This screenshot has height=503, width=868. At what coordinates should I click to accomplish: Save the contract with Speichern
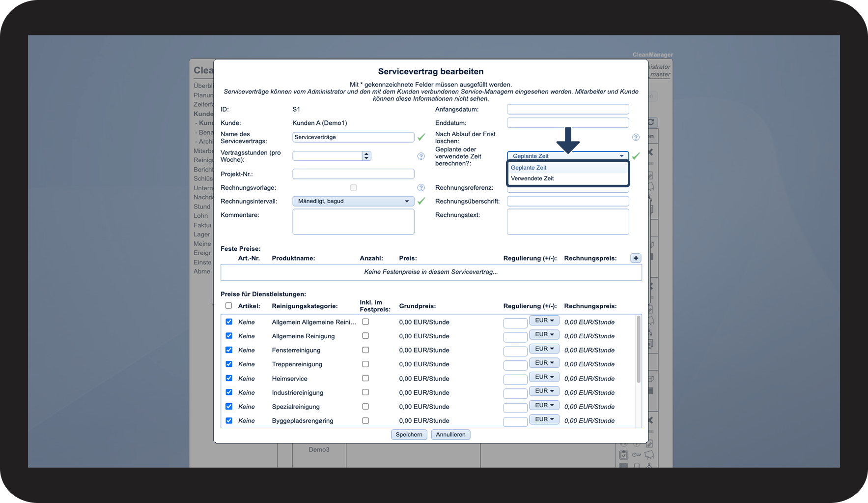[409, 435]
